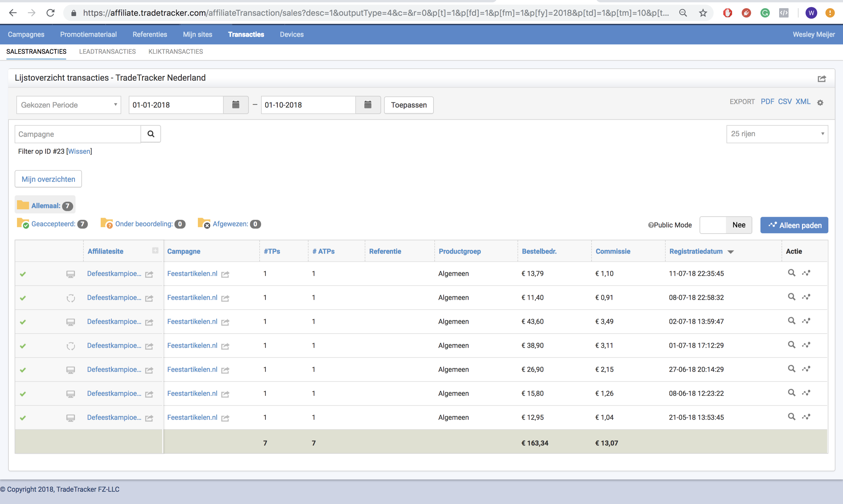Click the browser back arrow
Viewport: 843px width, 504px height.
click(13, 13)
